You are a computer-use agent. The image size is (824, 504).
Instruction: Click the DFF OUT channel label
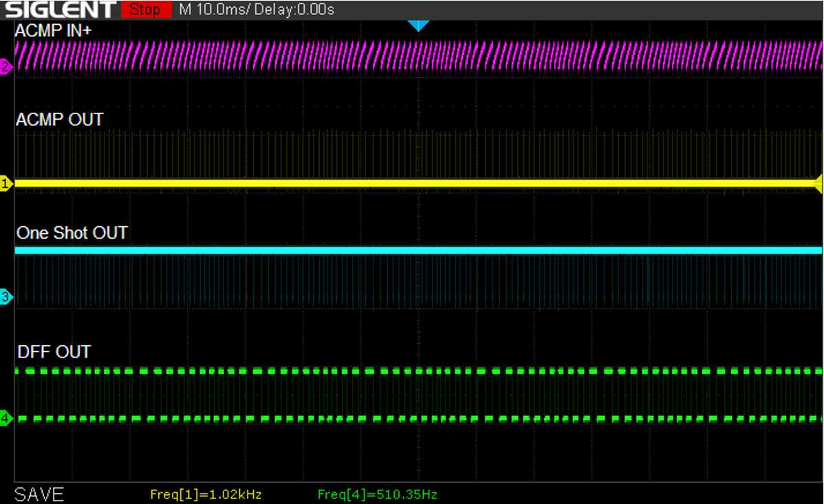point(54,352)
